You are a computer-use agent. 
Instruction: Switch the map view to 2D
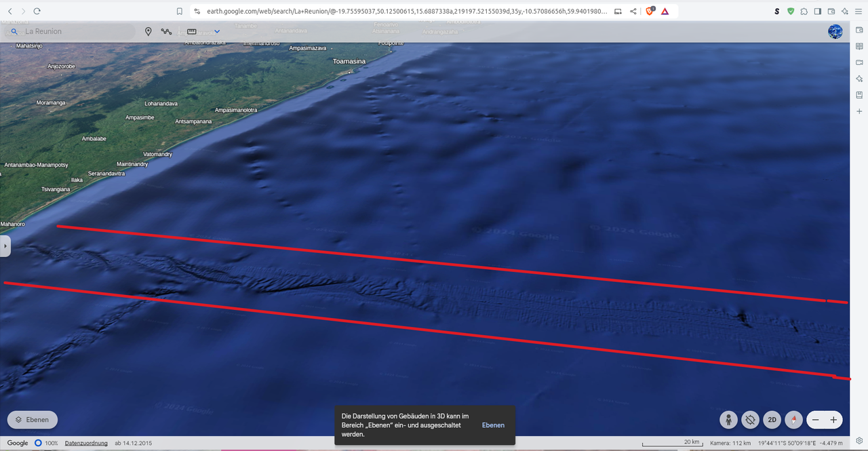(772, 420)
